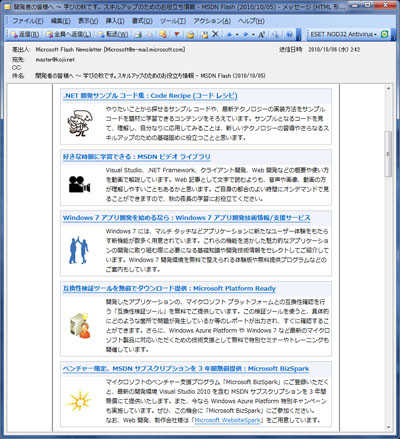Open the アクション(A) menu
Viewport: 400px width, 439px height.
(212, 21)
